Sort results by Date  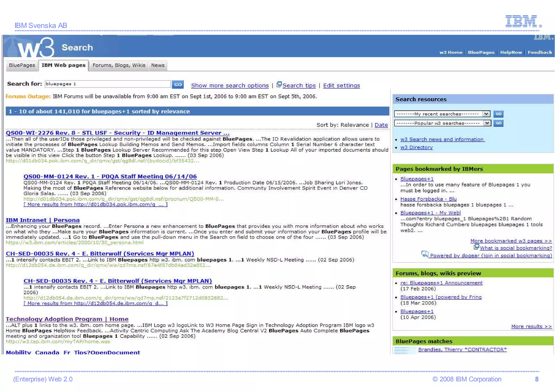click(381, 125)
